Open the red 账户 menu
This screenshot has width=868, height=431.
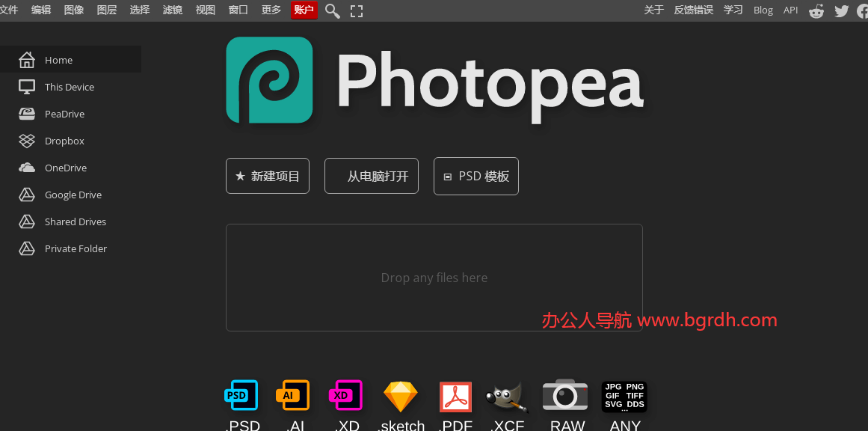304,10
